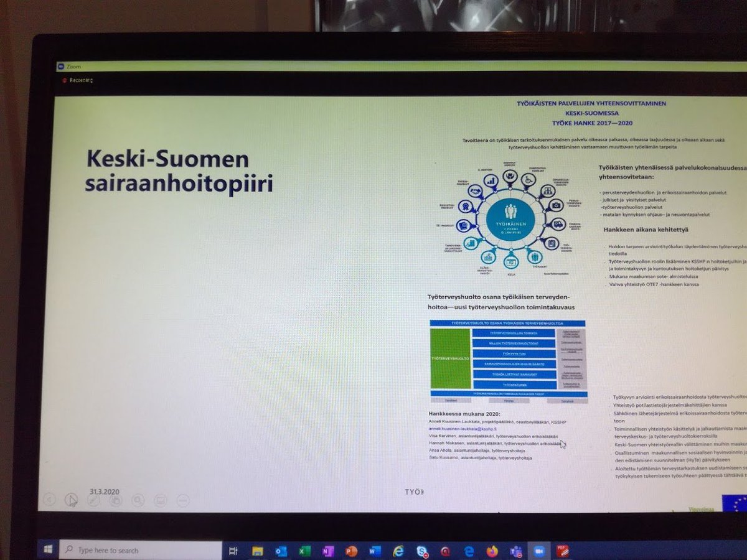This screenshot has height=560, width=747.
Task: Open Word from the taskbar
Action: 375,551
